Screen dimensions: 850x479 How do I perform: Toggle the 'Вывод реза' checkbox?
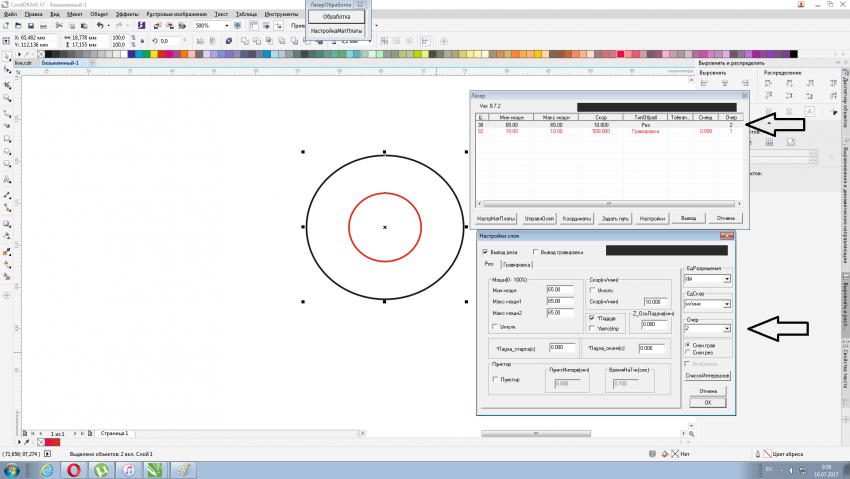pyautogui.click(x=486, y=252)
